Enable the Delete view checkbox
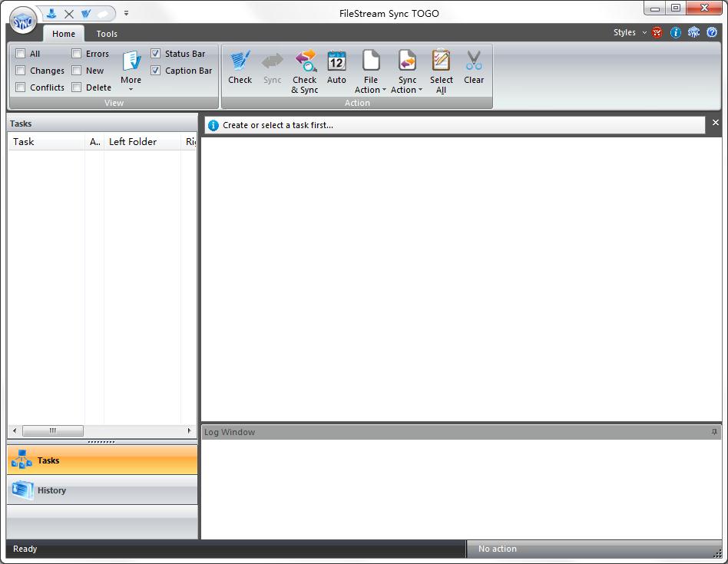728x564 pixels. [x=76, y=87]
